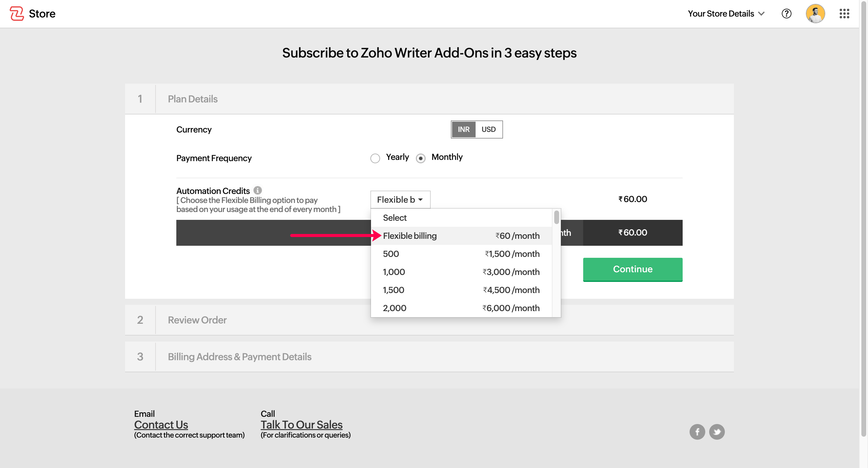Choose Flexible billing ₹60/month option
The width and height of the screenshot is (868, 468).
pos(461,236)
